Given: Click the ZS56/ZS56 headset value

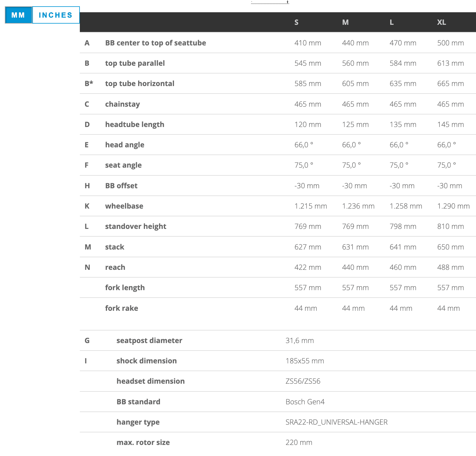Looking at the screenshot, I should (x=303, y=381).
